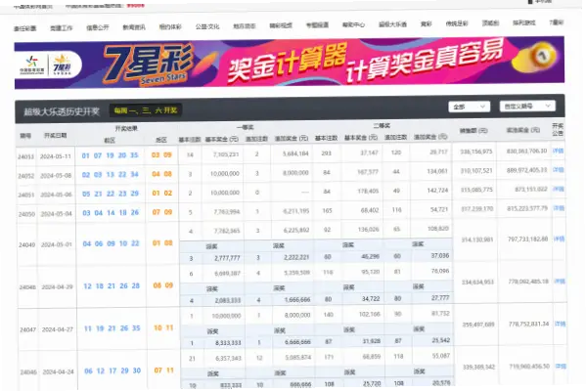Image resolution: width=586 pixels, height=392 pixels.
Task: Click the 传统足彩 menu entry
Action: coord(457,23)
